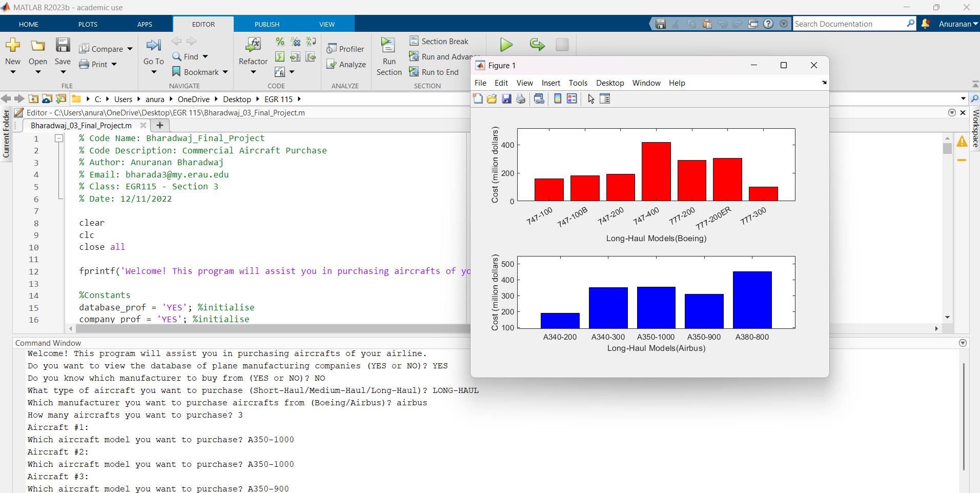Click the Go To arrow icon
This screenshot has height=493, width=980.
point(153,45)
